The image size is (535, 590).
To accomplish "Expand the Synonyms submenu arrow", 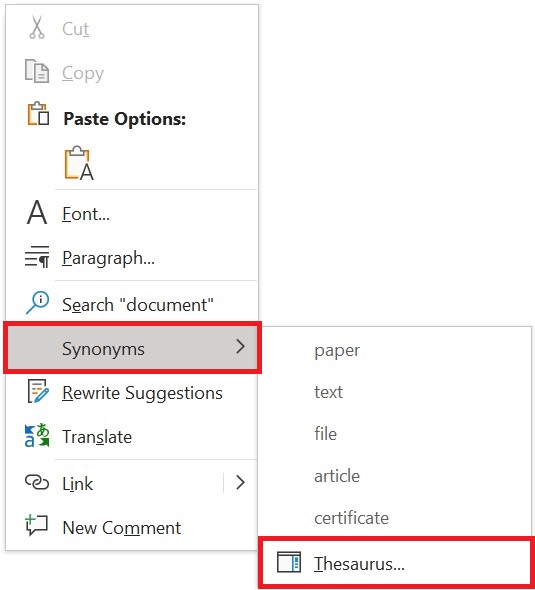I will (240, 346).
